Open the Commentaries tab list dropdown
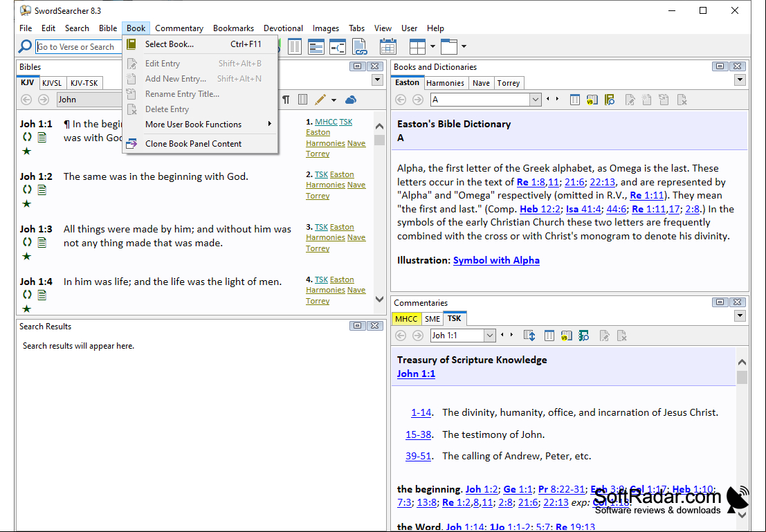This screenshot has width=766, height=532. click(740, 316)
